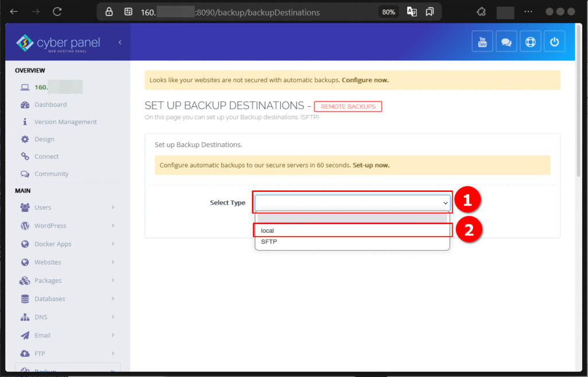Click the YouTube icon in the header

[x=482, y=41]
